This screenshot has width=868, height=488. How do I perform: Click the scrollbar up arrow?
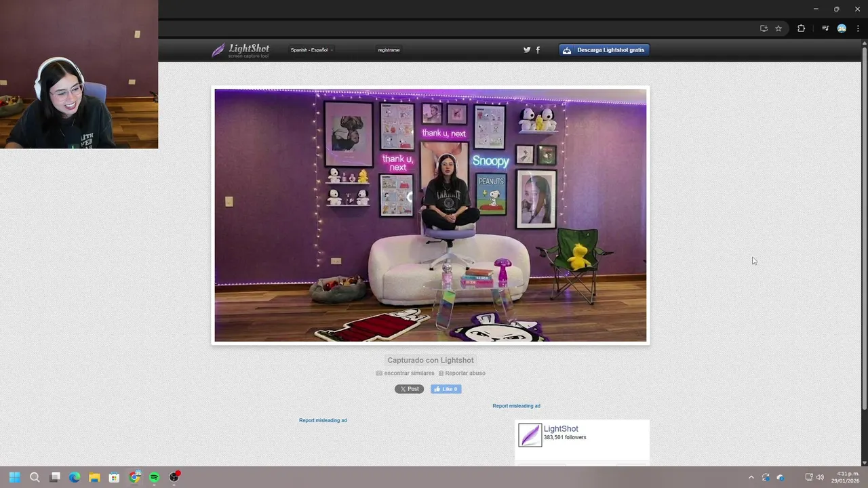pyautogui.click(x=864, y=43)
